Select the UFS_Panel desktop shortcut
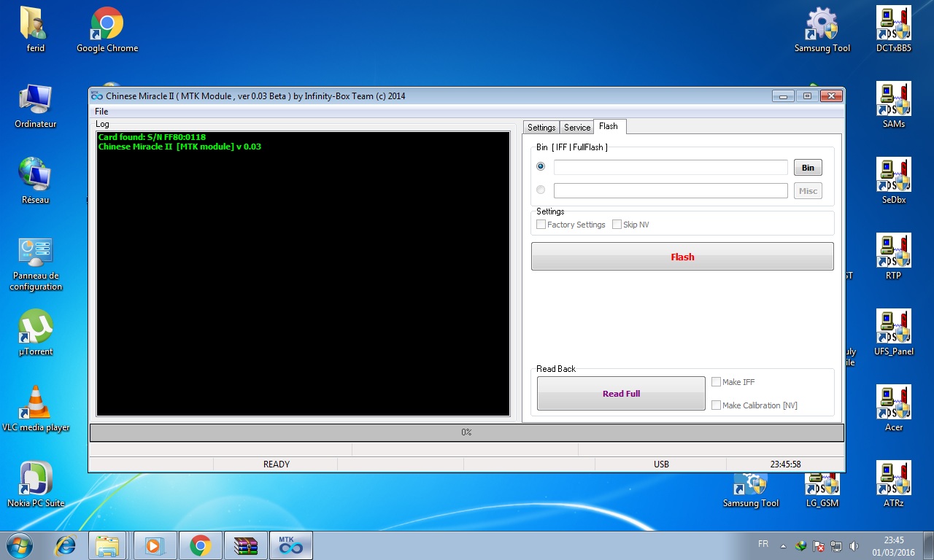 (894, 332)
